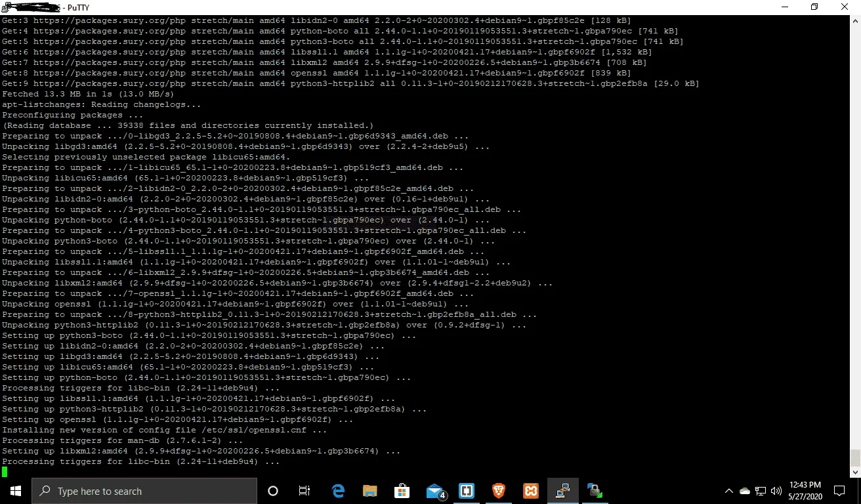Viewport: 861px width, 504px height.
Task: Launch Microsoft Edge from the taskbar
Action: pyautogui.click(x=339, y=491)
